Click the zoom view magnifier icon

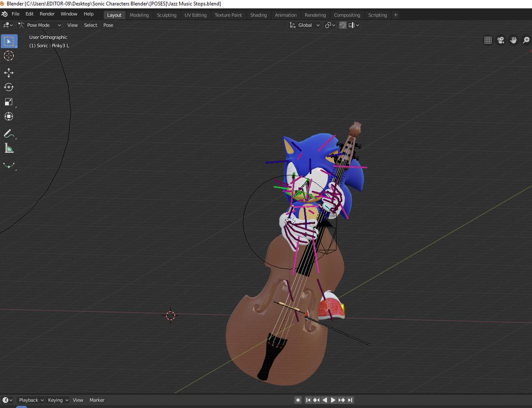526,40
